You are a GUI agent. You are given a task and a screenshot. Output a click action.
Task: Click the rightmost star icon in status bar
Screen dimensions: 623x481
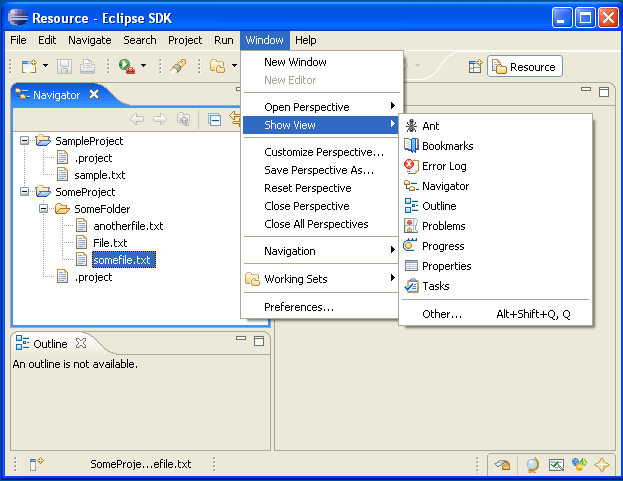602,464
